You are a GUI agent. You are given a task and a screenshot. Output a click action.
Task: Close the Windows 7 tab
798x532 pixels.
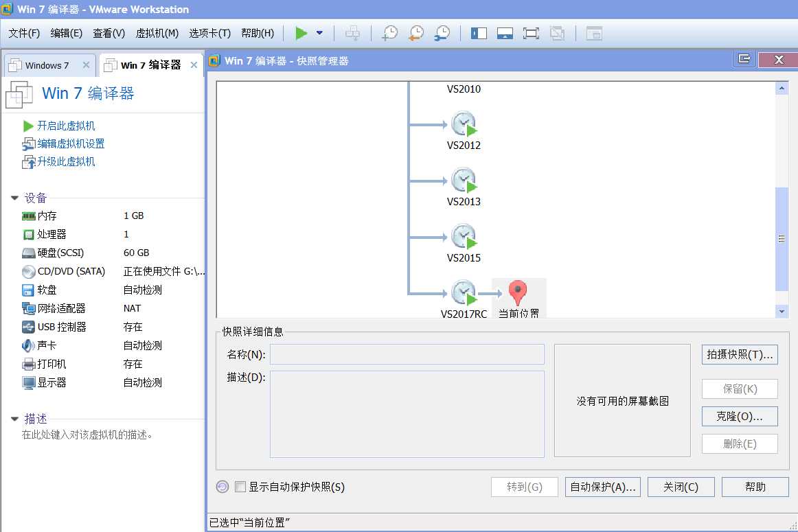pos(86,65)
